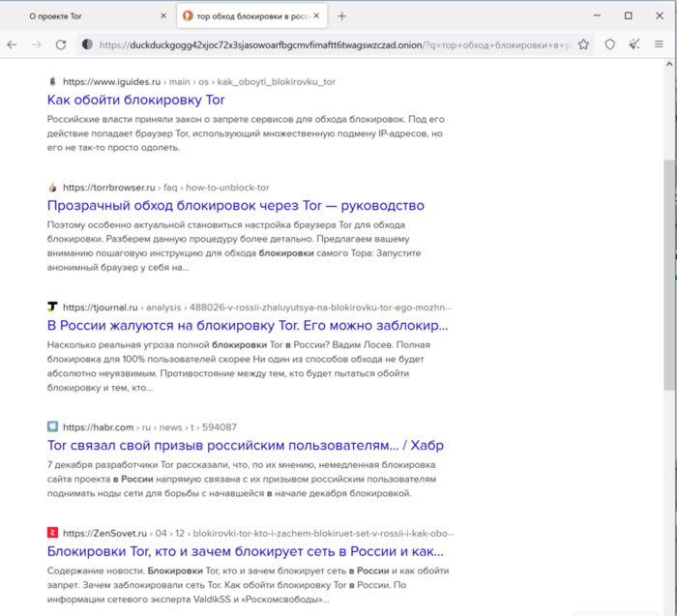The image size is (677, 616).
Task: Open the onion site identity icon
Action: [x=88, y=44]
